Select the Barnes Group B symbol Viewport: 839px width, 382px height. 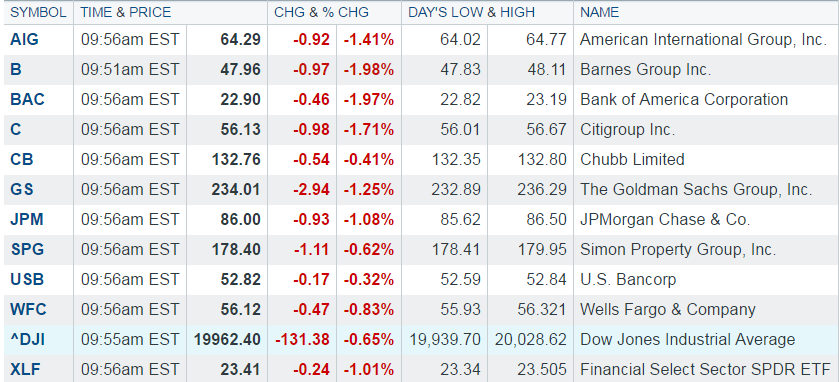[x=16, y=70]
